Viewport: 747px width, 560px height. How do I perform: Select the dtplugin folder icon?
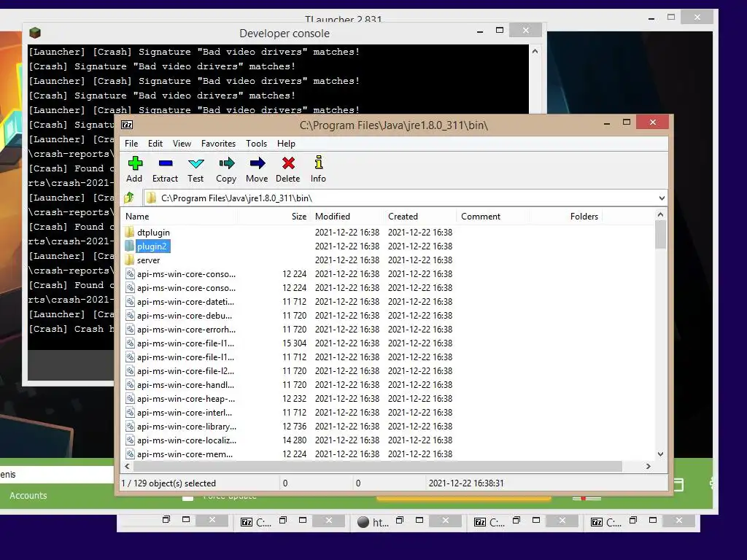(x=130, y=233)
